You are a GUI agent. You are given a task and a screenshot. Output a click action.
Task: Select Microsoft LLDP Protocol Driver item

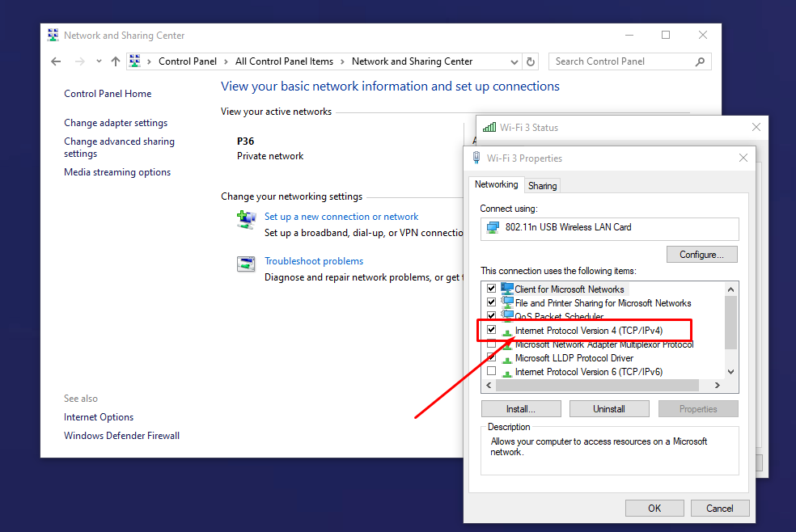point(574,358)
